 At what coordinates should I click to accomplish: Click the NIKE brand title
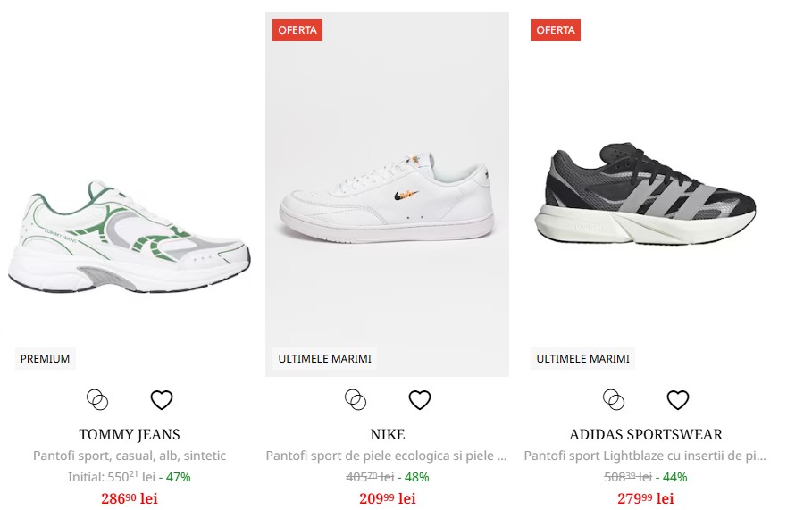(x=388, y=435)
